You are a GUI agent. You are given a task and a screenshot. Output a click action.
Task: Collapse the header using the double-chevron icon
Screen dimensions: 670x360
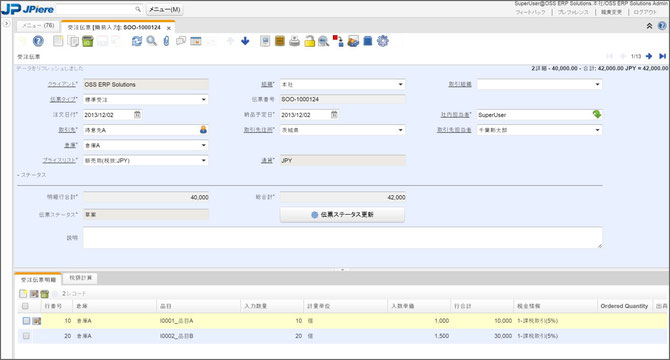(x=649, y=26)
